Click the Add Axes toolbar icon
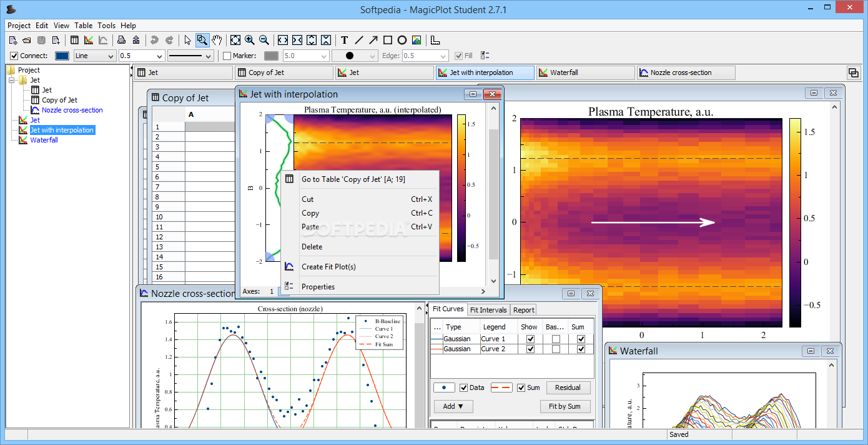The height and width of the screenshot is (445, 868). [x=435, y=40]
